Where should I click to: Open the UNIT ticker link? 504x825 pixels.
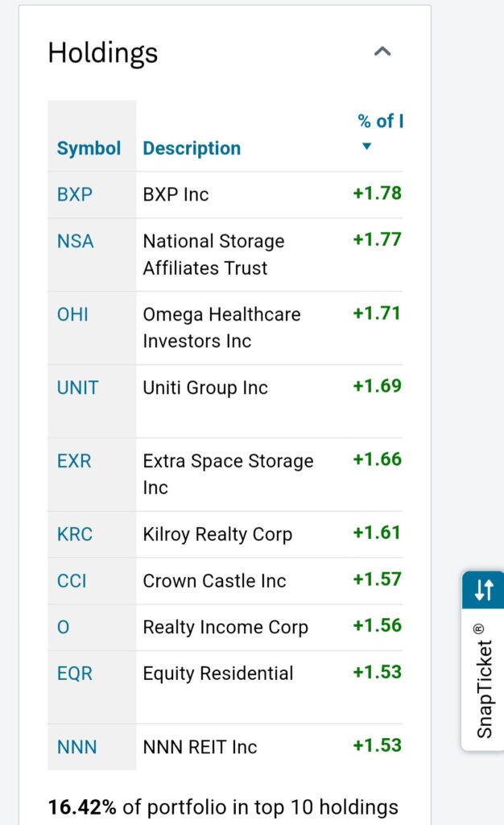point(77,388)
